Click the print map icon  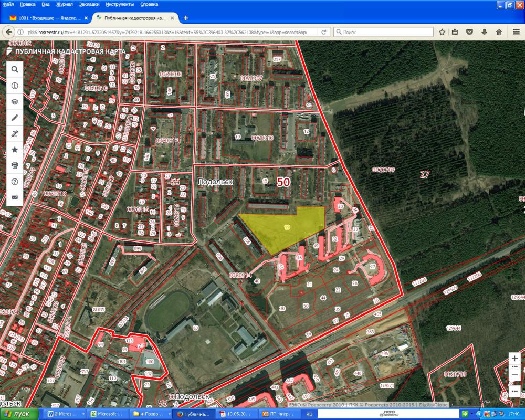[x=15, y=165]
